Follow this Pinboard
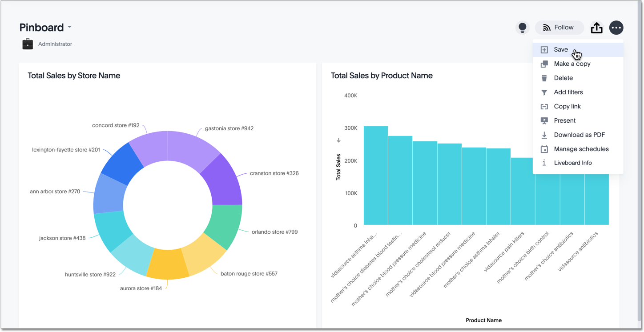 [x=559, y=28]
